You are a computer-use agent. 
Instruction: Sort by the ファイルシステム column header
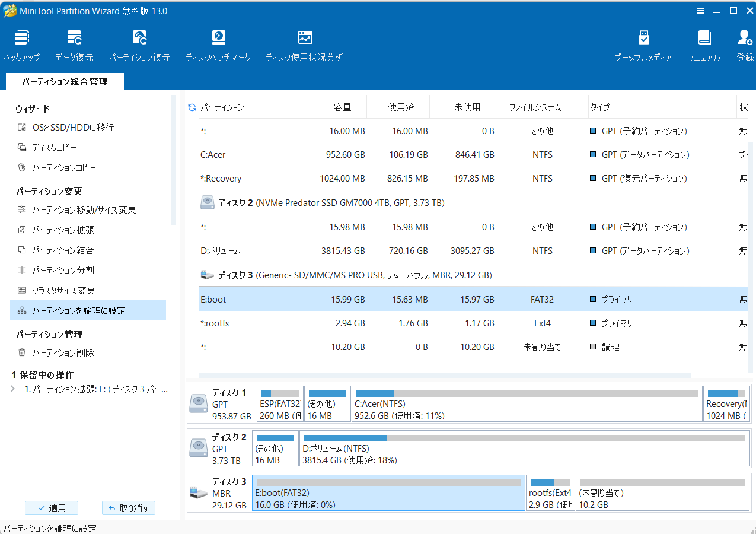pyautogui.click(x=535, y=107)
